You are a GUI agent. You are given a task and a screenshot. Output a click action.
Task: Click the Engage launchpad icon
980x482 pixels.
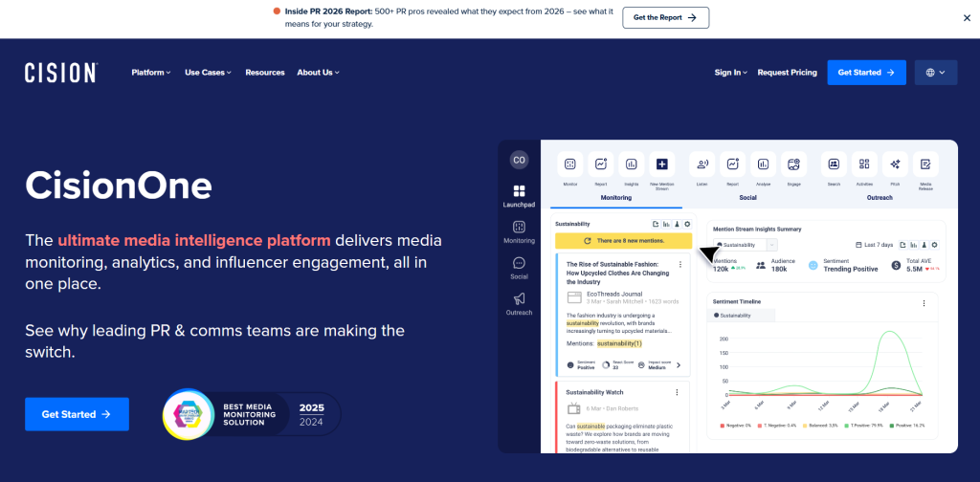point(793,164)
